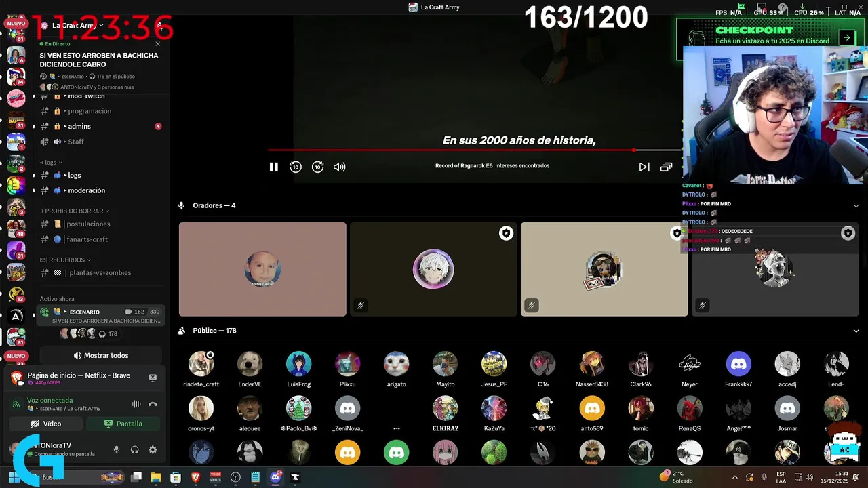Image resolution: width=868 pixels, height=488 pixels.
Task: Click audience member Mayito
Action: click(x=446, y=369)
